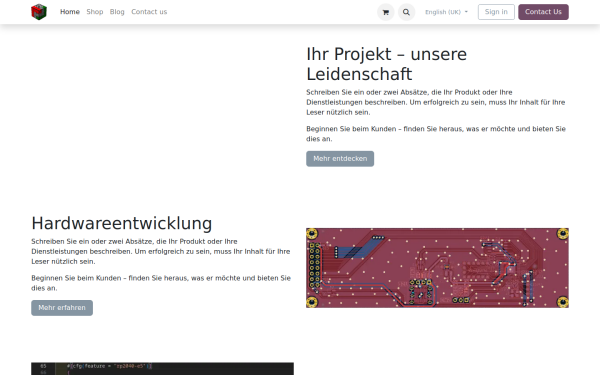
Task: Expand the English (UK) language dropdown
Action: (x=446, y=12)
